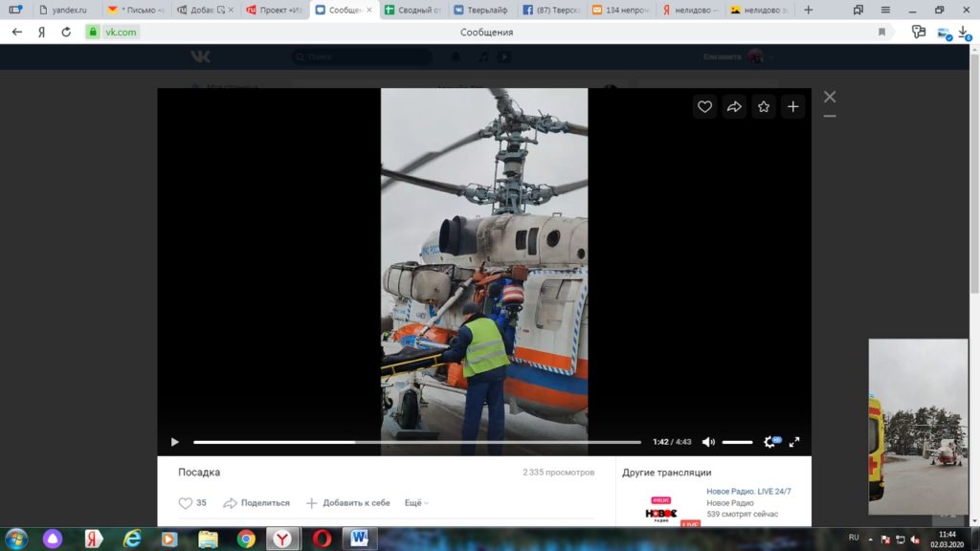Mute the video with the speaker icon

[x=708, y=441]
